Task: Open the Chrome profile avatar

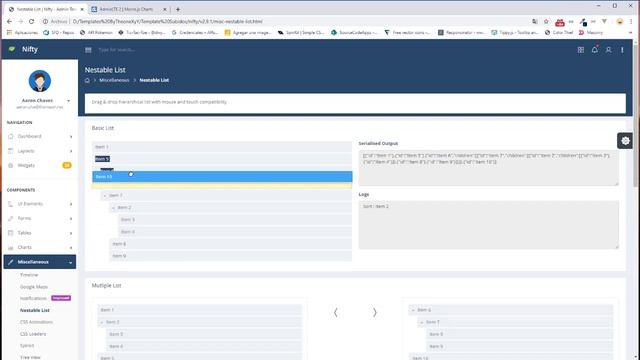Action: (x=620, y=21)
